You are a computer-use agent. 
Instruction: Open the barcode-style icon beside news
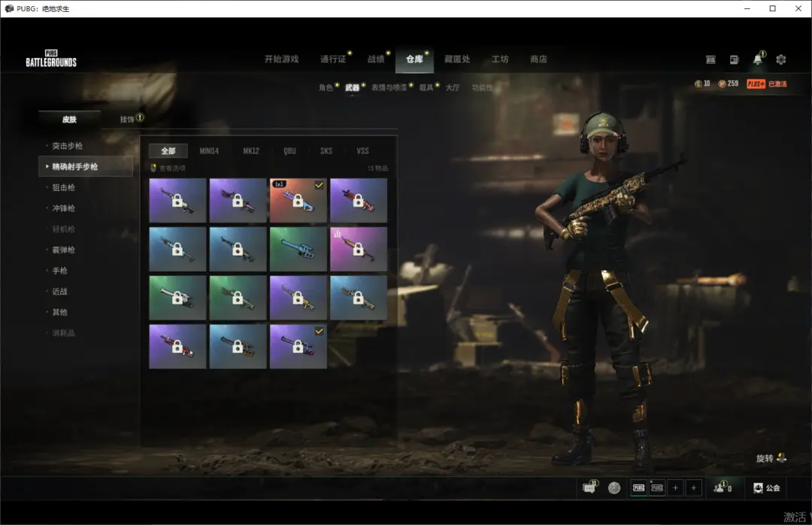(x=710, y=59)
